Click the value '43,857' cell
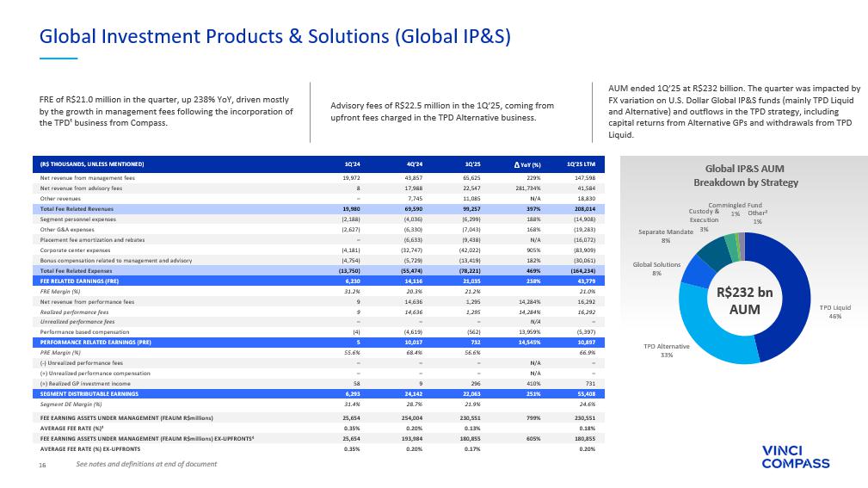Image resolution: width=868 pixels, height=488 pixels. coord(414,178)
